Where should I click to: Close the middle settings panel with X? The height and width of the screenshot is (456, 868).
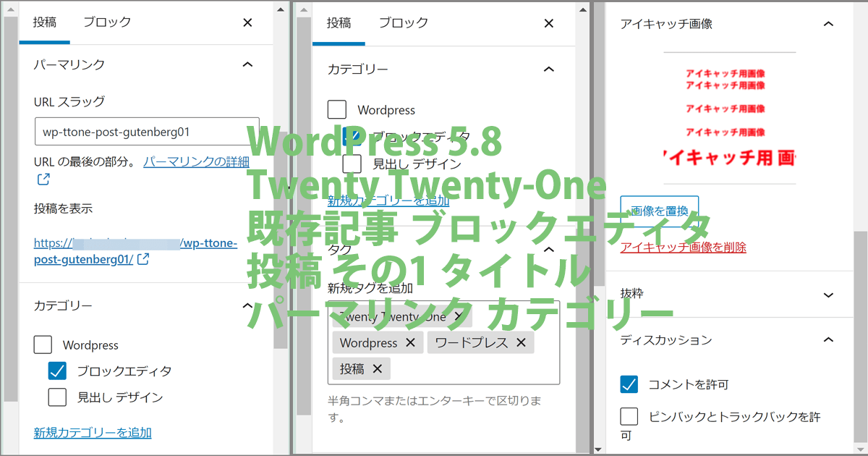tap(548, 23)
